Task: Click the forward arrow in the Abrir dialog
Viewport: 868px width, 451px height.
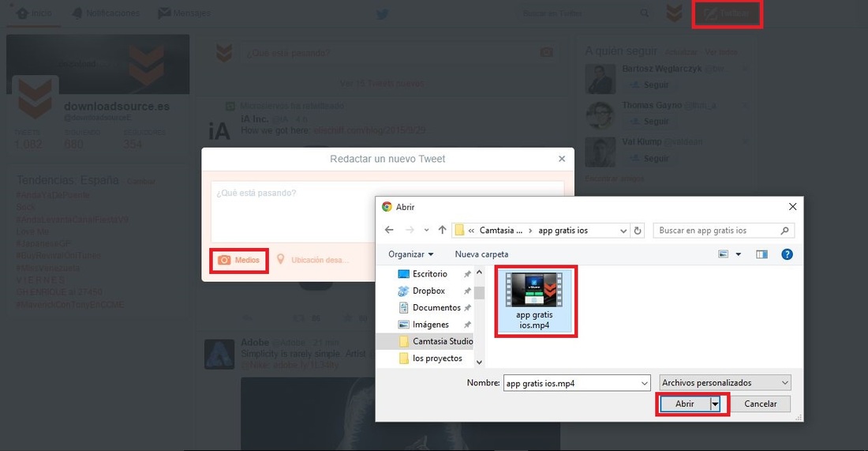Action: pos(410,230)
